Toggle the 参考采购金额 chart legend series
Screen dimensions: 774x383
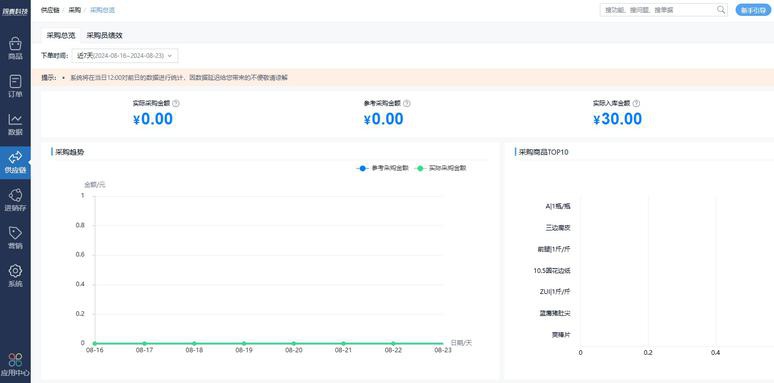pyautogui.click(x=383, y=168)
